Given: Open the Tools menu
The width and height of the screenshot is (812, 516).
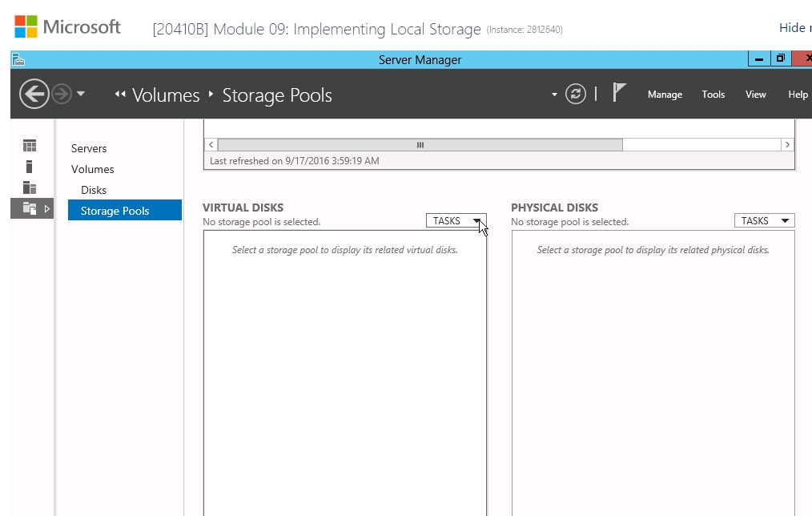Looking at the screenshot, I should [x=713, y=95].
